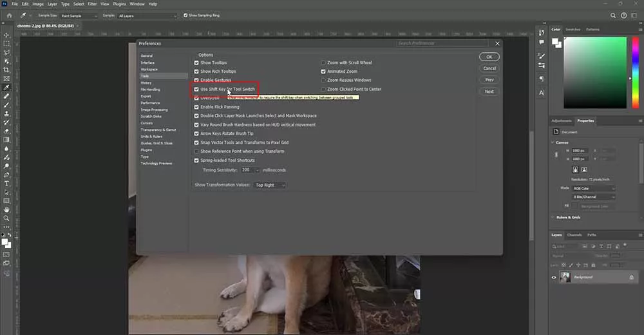Toggle Enable Flick Panning checkbox

click(196, 107)
